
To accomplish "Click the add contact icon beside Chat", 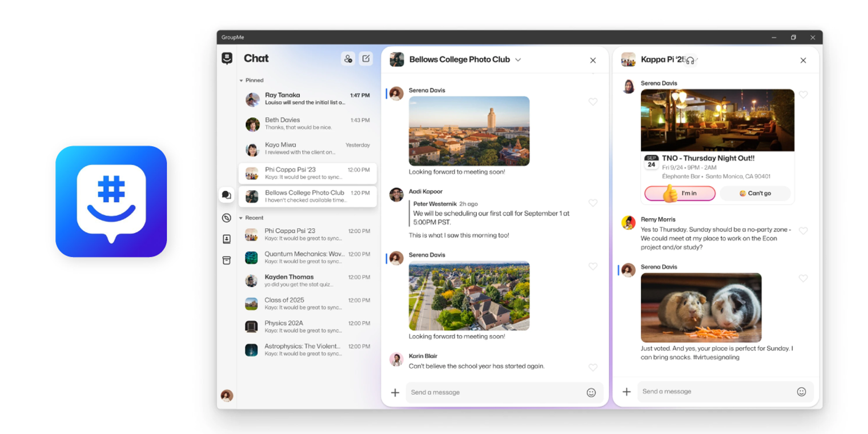I will [x=348, y=58].
